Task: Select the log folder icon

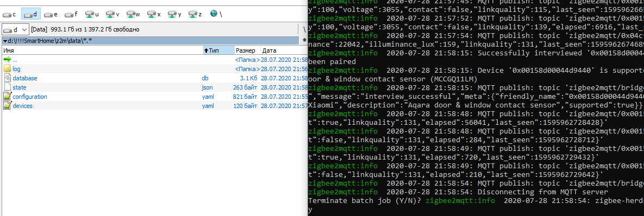Action: 8,69
